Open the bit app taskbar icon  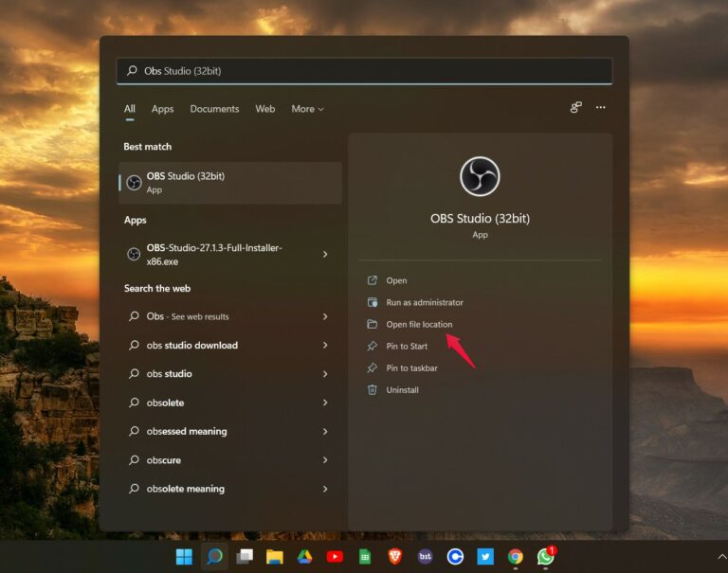pos(425,556)
